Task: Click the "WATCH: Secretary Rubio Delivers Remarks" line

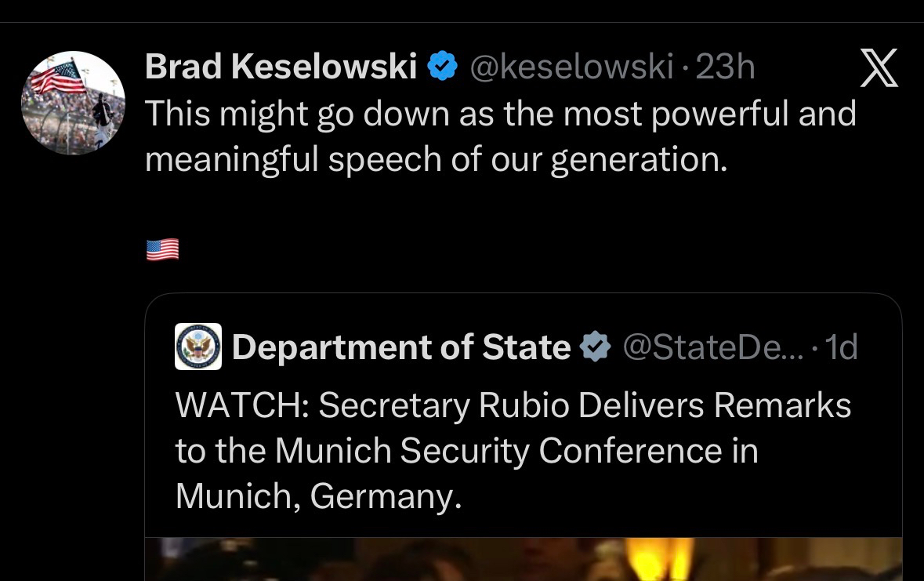Action: [x=513, y=406]
